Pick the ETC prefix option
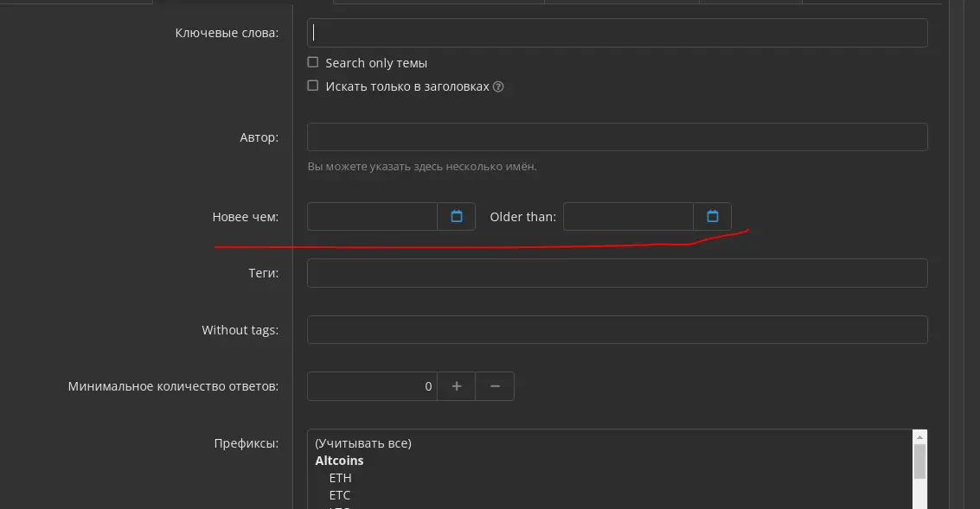Image resolution: width=980 pixels, height=509 pixels. [x=340, y=495]
